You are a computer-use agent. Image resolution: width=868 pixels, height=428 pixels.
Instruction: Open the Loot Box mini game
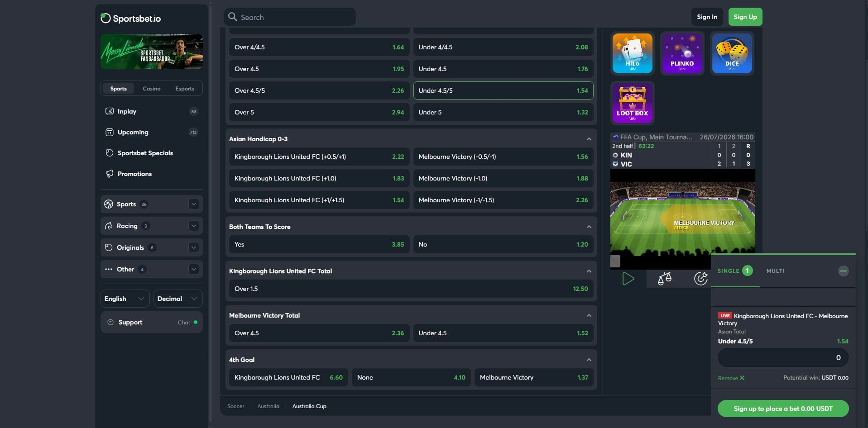click(632, 103)
